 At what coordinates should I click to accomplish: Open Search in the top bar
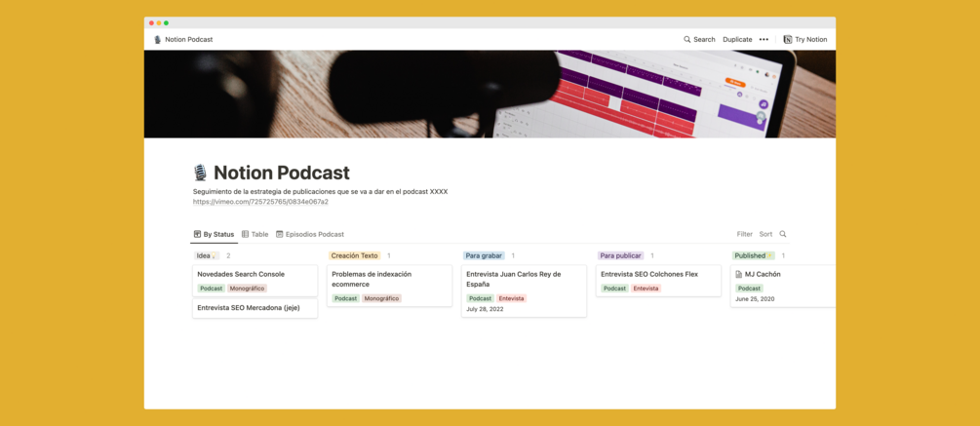pos(699,39)
